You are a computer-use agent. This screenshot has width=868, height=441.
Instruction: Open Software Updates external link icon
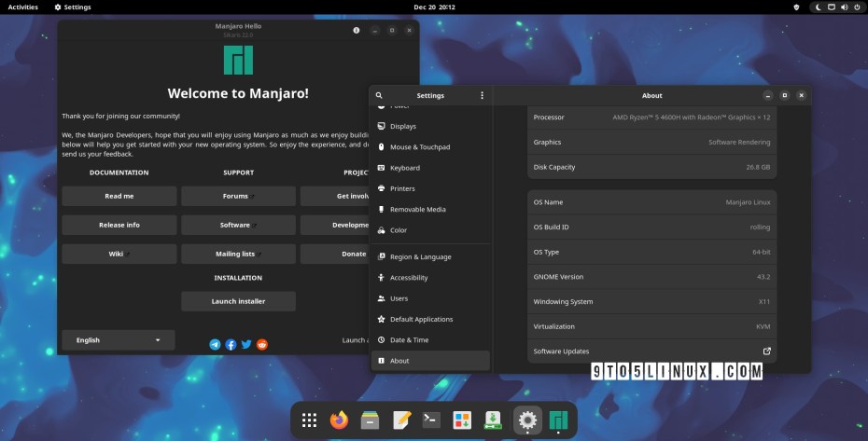pyautogui.click(x=766, y=351)
